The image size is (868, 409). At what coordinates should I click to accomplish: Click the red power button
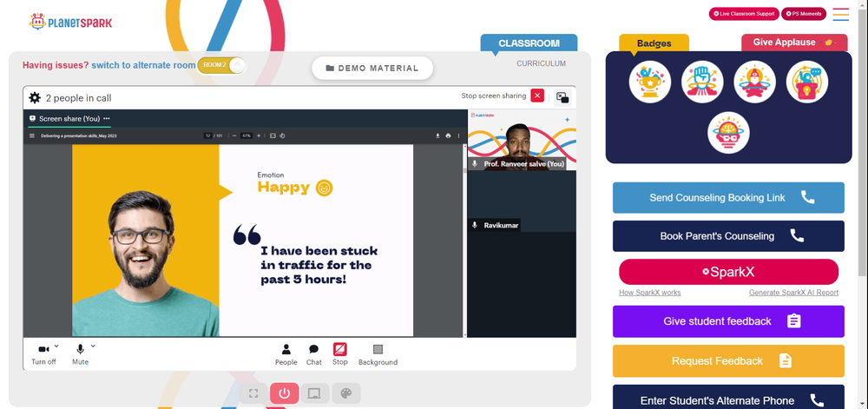(x=285, y=393)
